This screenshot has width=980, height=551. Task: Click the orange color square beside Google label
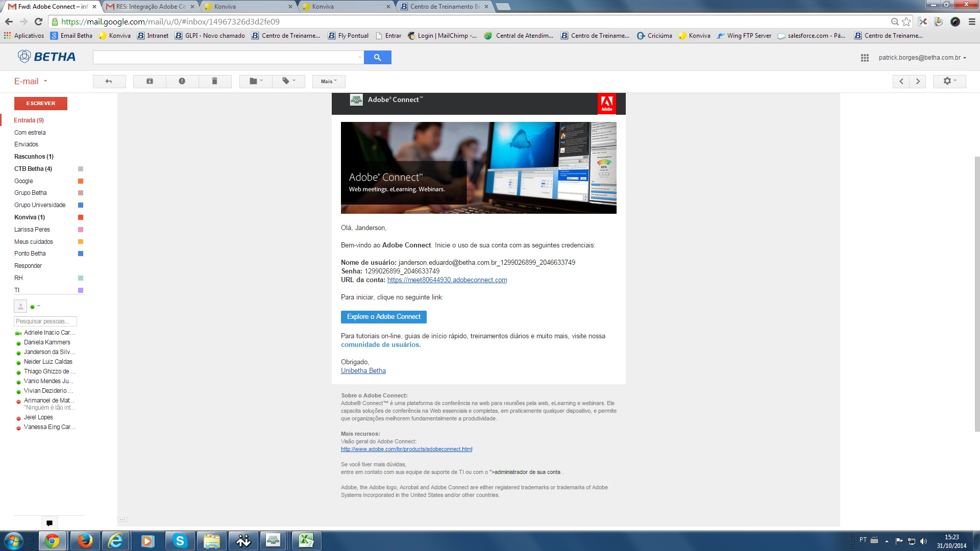[x=81, y=181]
